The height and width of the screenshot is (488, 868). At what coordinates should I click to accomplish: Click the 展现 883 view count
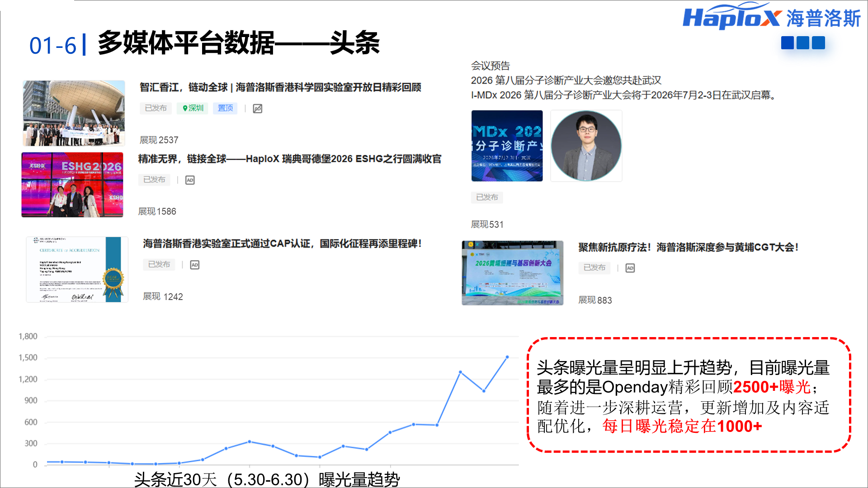coord(595,300)
